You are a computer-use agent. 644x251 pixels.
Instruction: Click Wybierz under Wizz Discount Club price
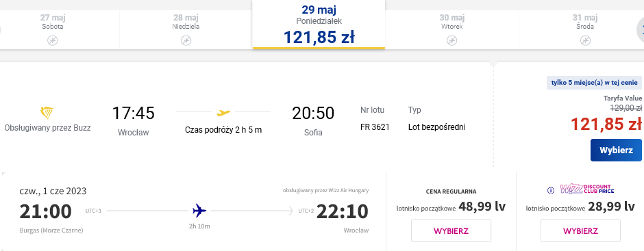coord(580,230)
